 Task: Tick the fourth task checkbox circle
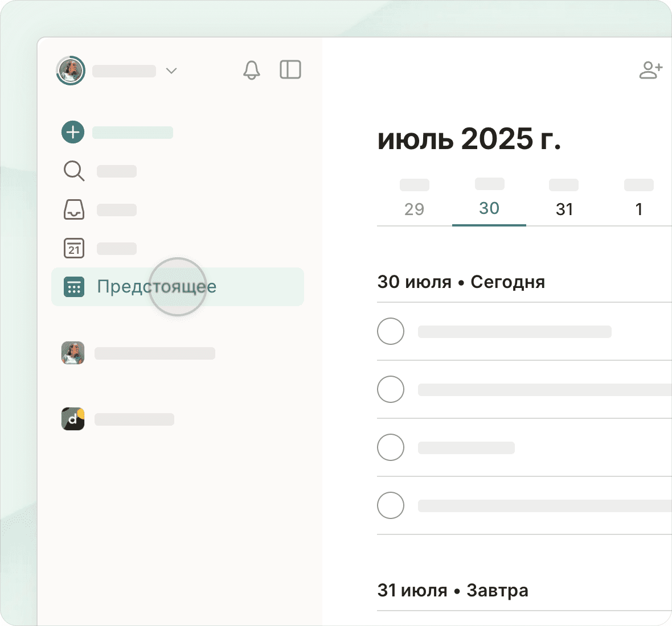[391, 505]
